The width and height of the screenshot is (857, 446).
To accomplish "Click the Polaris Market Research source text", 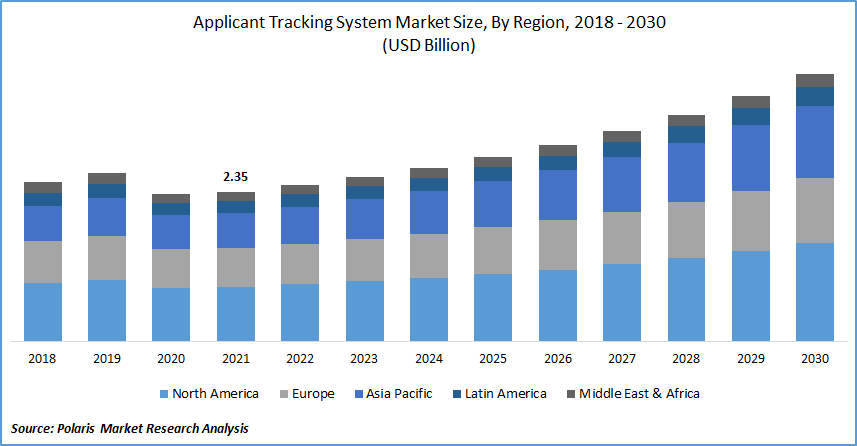I will pyautogui.click(x=130, y=428).
